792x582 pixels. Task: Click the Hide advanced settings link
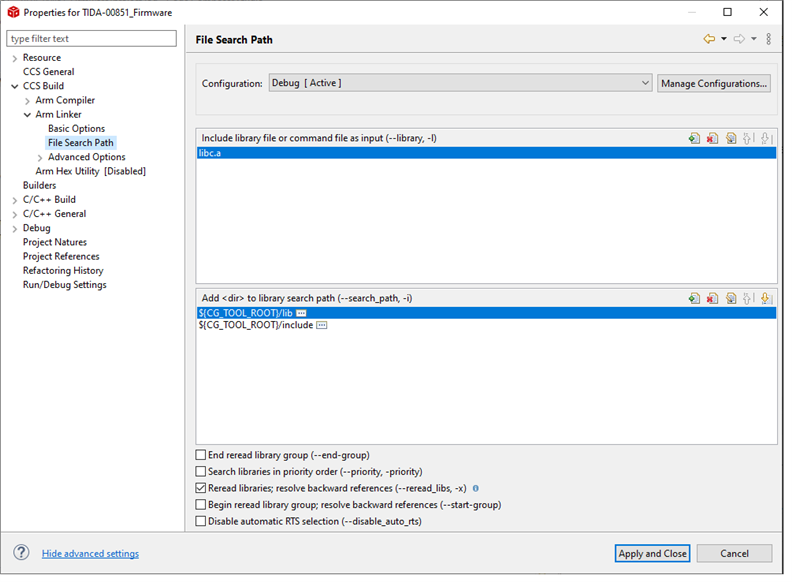[x=90, y=553]
